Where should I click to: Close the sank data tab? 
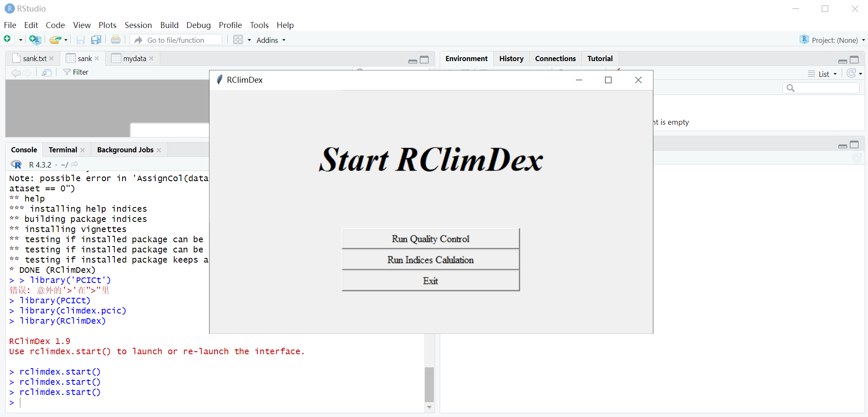97,59
